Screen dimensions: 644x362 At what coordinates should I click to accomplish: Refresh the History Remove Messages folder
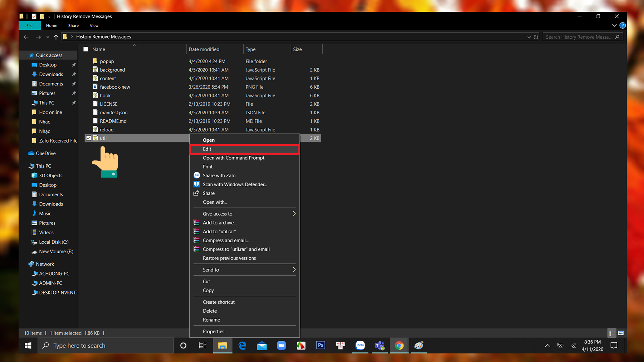(x=536, y=37)
